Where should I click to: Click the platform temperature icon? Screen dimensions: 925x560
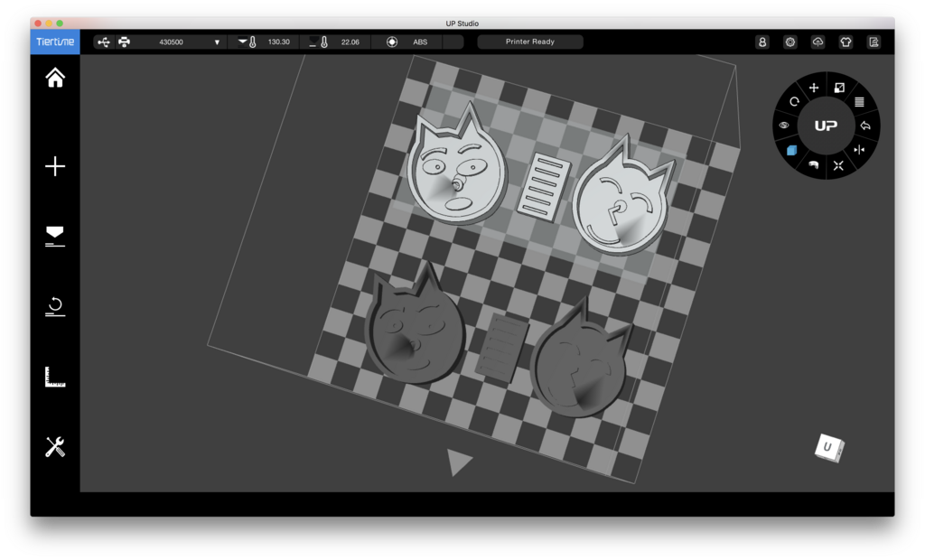point(319,42)
